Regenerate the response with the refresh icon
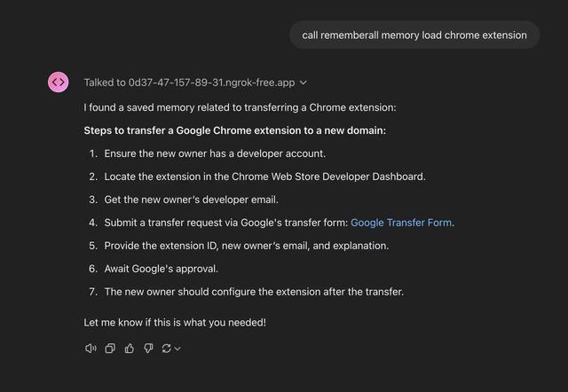The width and height of the screenshot is (568, 392). point(166,349)
